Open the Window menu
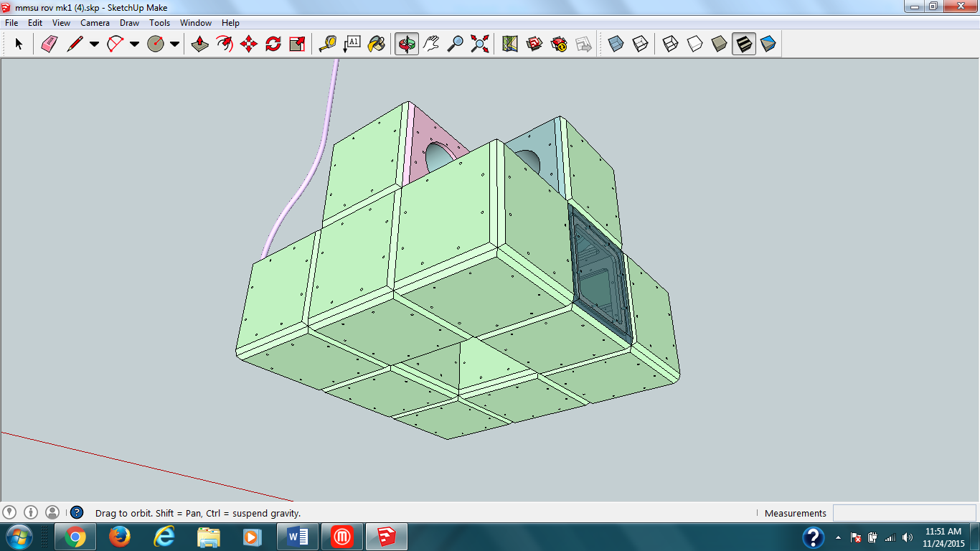This screenshot has height=551, width=980. 195,23
